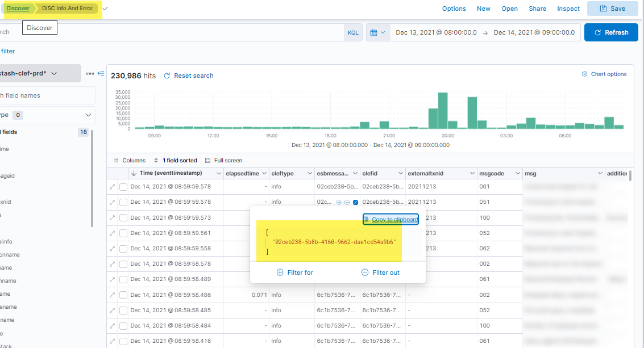Expand row details for 08:59:59.578 msgcode 061
Screen dimensions: 644x348
click(x=112, y=187)
